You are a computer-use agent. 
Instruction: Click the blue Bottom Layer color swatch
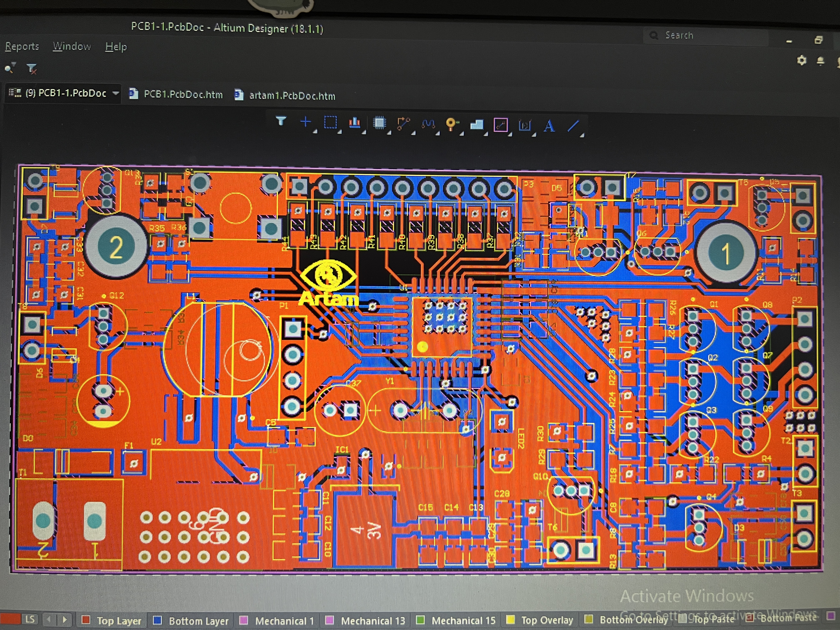click(x=157, y=620)
